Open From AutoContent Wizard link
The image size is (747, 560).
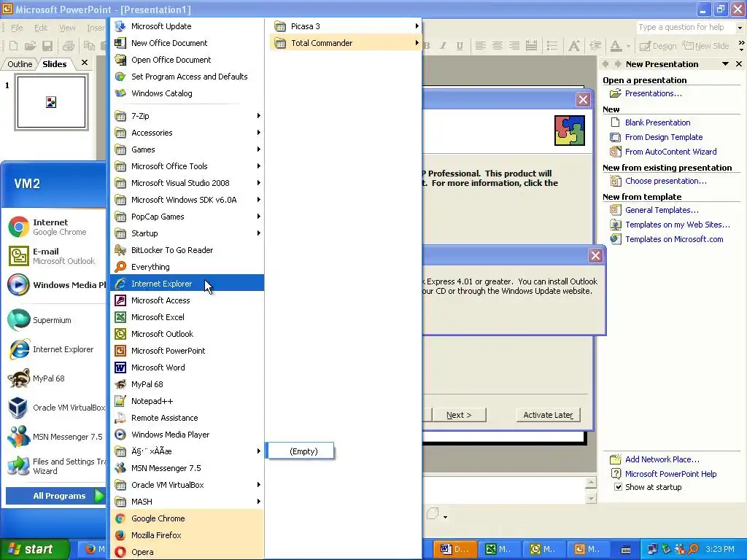pos(671,152)
